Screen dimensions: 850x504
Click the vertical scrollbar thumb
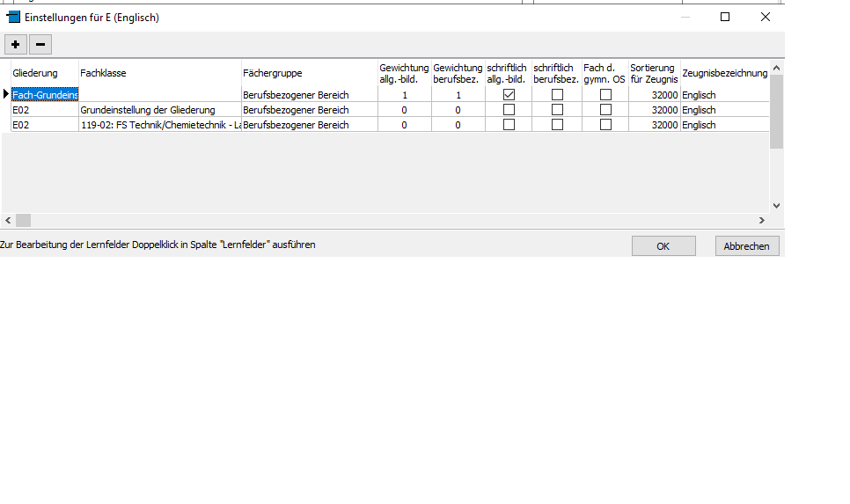pos(776,112)
